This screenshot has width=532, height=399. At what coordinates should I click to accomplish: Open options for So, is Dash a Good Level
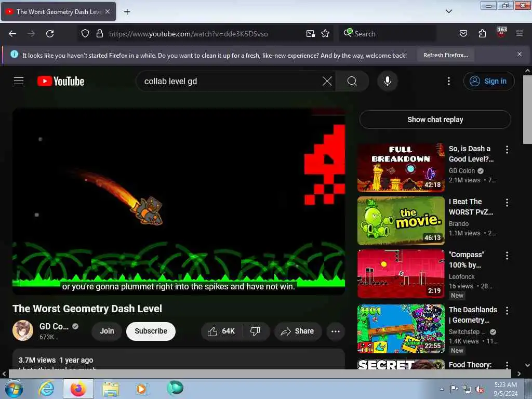507,150
